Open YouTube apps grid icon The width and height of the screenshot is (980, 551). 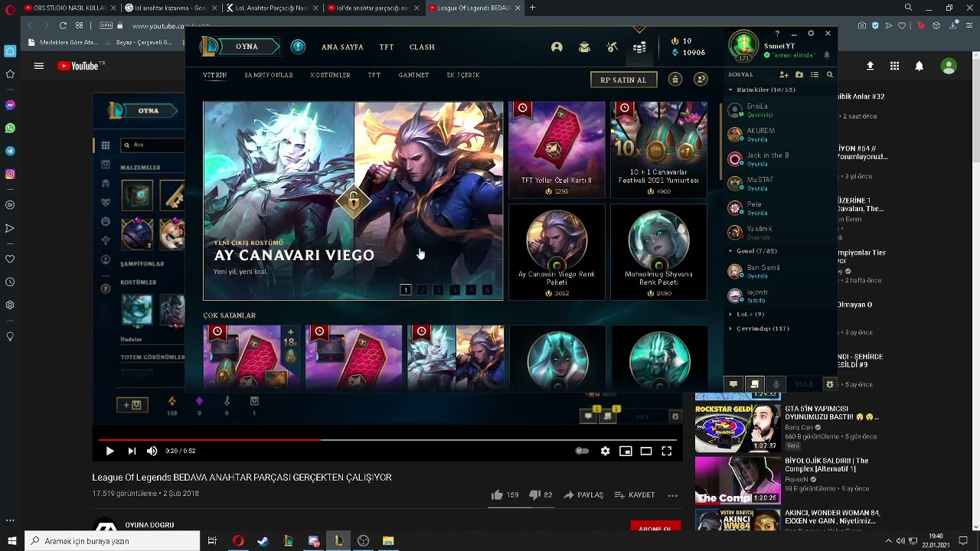(x=894, y=66)
